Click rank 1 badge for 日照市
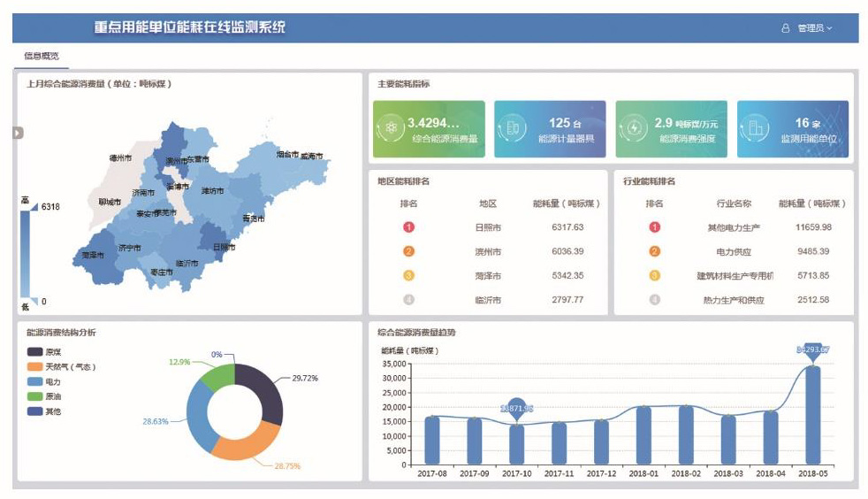868x499 pixels. coord(408,227)
